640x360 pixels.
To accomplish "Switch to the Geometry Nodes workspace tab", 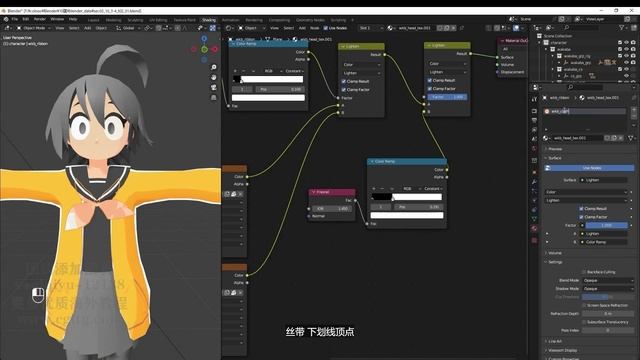I will pos(310,20).
